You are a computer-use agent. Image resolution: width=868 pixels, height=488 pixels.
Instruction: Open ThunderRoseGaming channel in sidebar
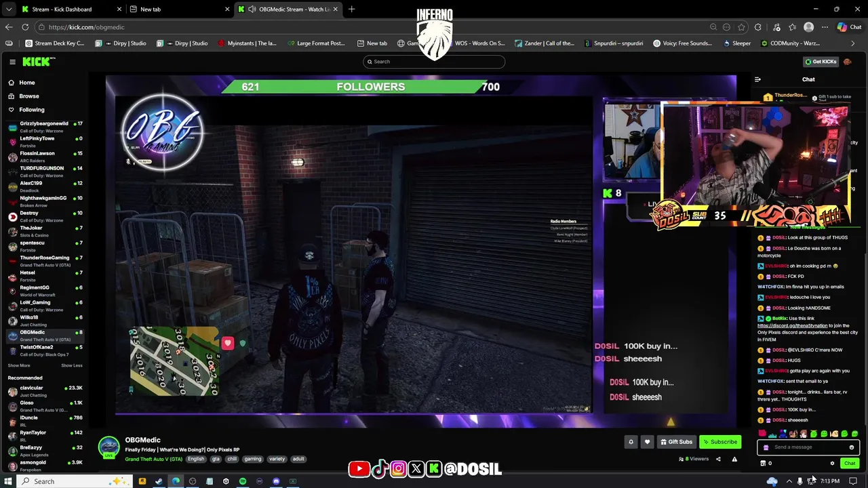pyautogui.click(x=45, y=261)
